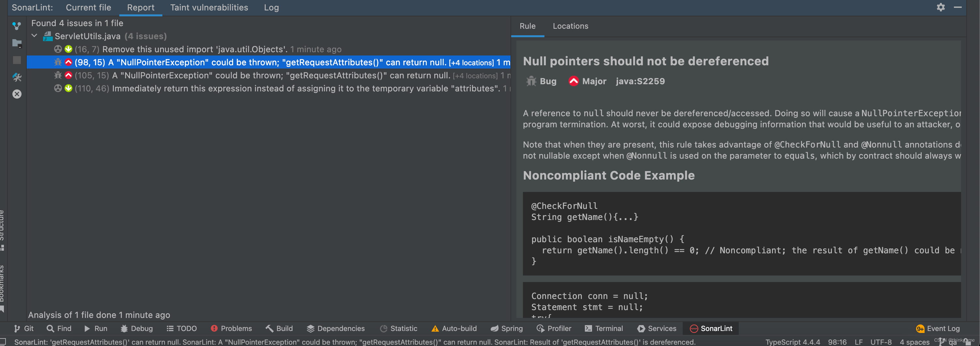Collapse the ServletUtils.java tree node
The width and height of the screenshot is (980, 346).
click(x=34, y=36)
